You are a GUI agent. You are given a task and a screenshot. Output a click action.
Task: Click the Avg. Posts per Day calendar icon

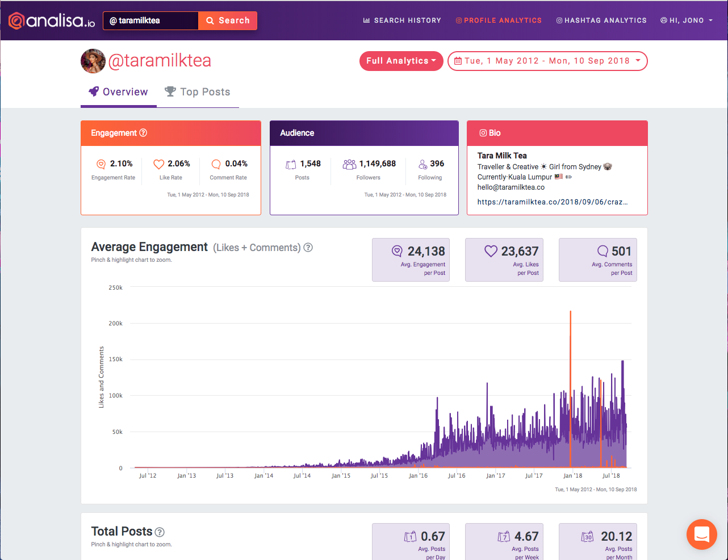point(411,536)
